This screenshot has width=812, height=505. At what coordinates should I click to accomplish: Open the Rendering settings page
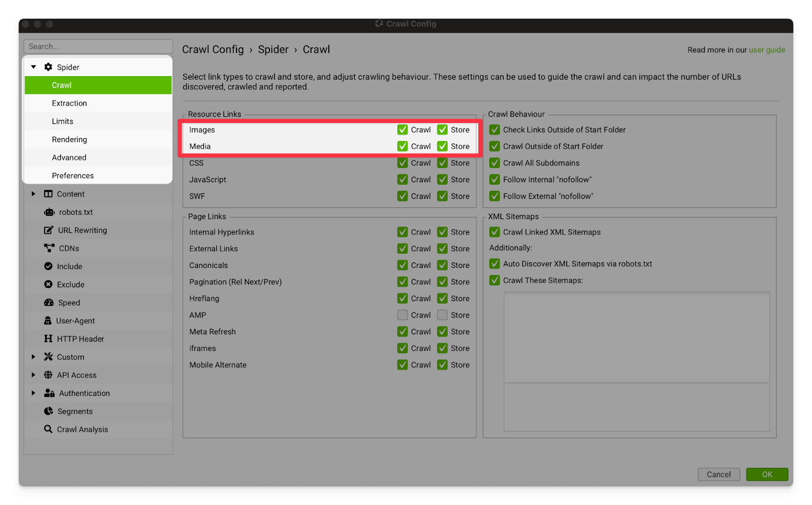coord(70,140)
